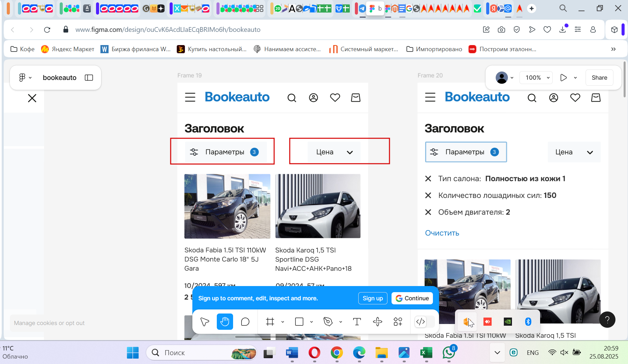Click Windows taskbar search field Поиск
This screenshot has width=628, height=364.
point(202,353)
